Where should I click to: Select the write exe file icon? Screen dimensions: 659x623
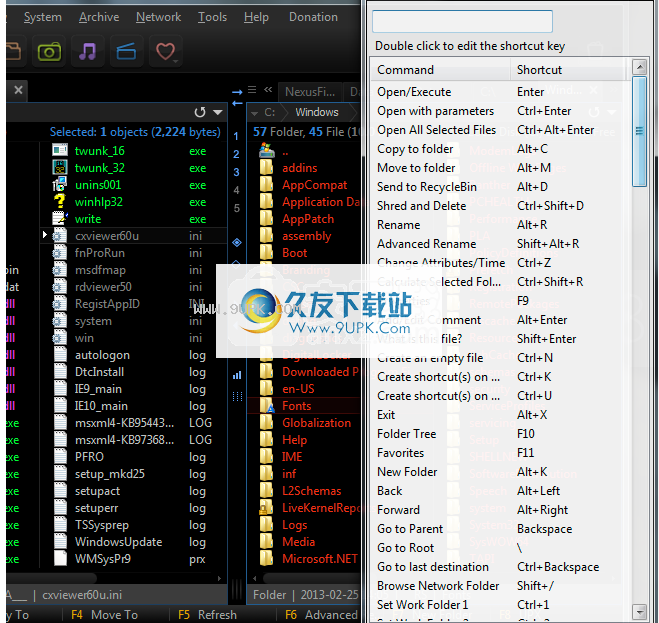pyautogui.click(x=60, y=219)
